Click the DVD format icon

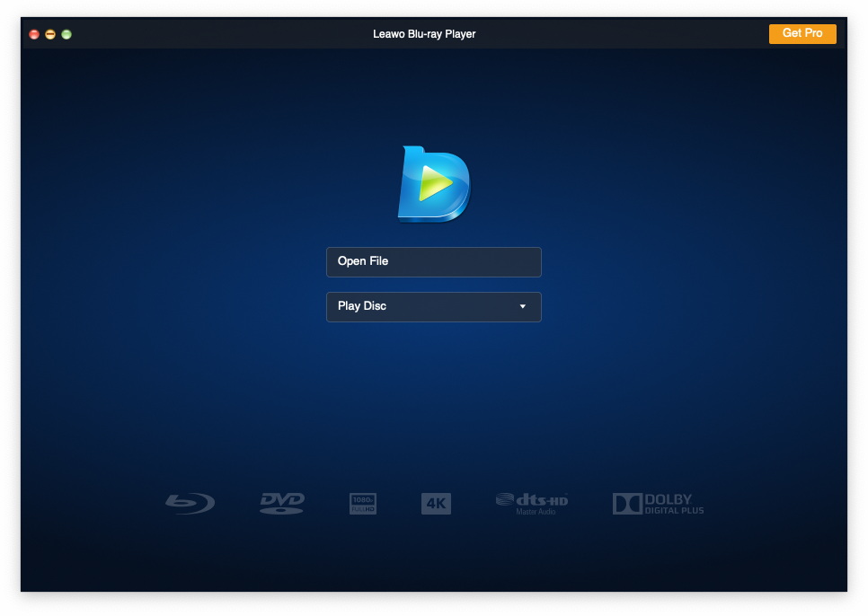click(282, 503)
